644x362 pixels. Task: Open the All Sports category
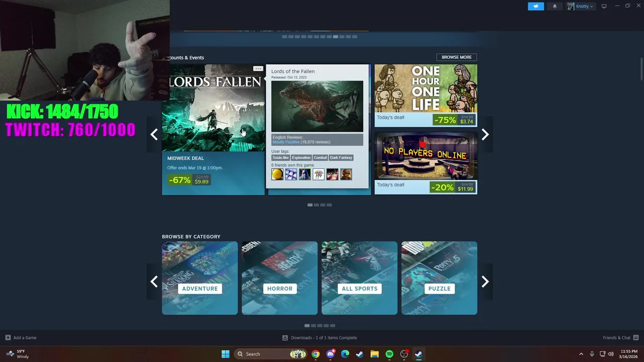359,278
